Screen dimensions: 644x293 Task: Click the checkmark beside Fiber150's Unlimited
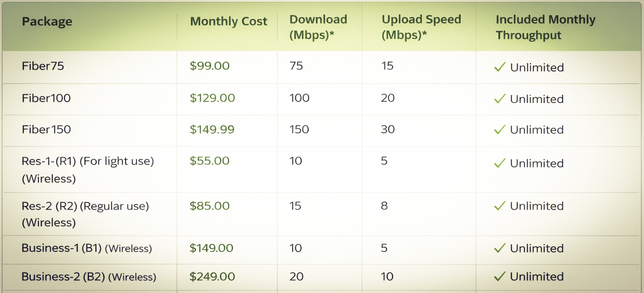(x=499, y=130)
